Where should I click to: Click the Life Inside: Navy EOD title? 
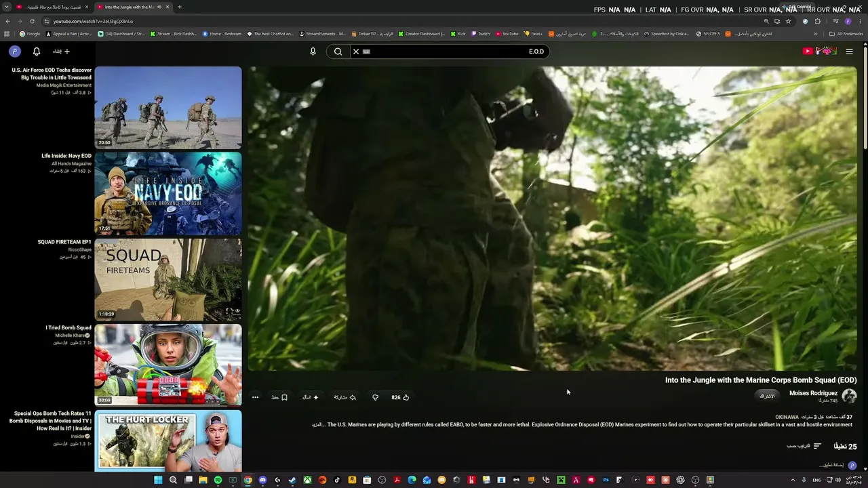coord(66,156)
